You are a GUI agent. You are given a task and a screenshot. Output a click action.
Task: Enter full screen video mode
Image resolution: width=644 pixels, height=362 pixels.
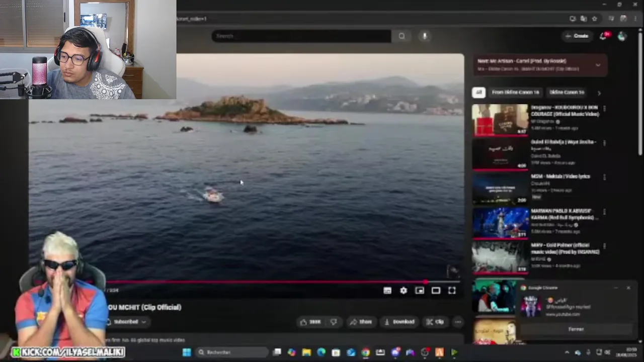coord(452,291)
